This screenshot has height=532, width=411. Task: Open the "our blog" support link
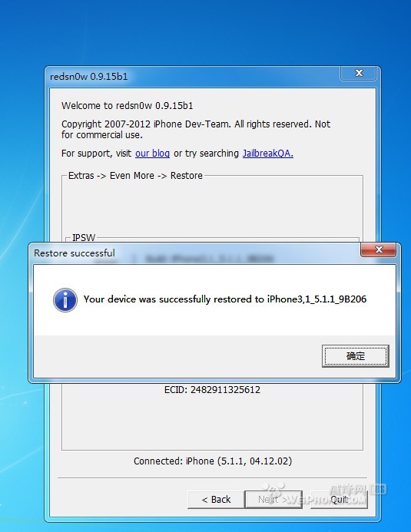pyautogui.click(x=152, y=154)
